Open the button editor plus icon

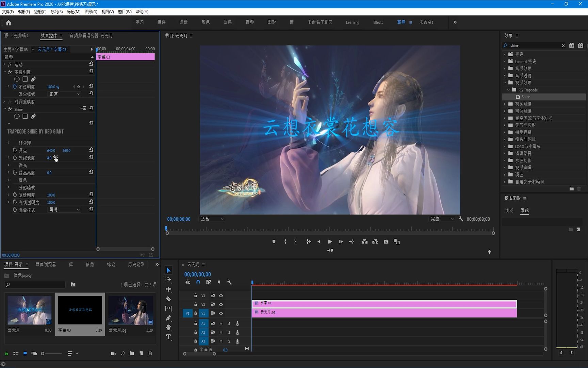point(489,252)
